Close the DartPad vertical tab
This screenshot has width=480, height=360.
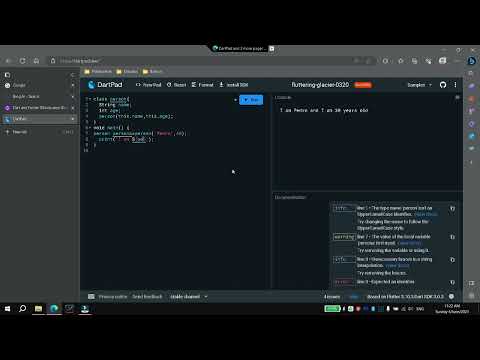(73, 119)
